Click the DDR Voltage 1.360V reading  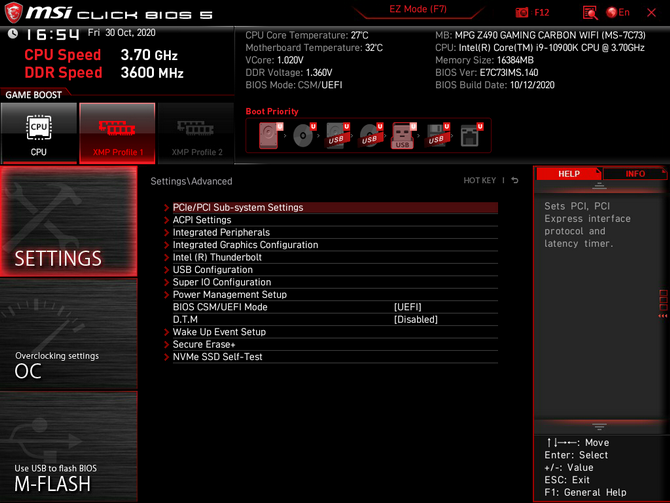click(288, 73)
